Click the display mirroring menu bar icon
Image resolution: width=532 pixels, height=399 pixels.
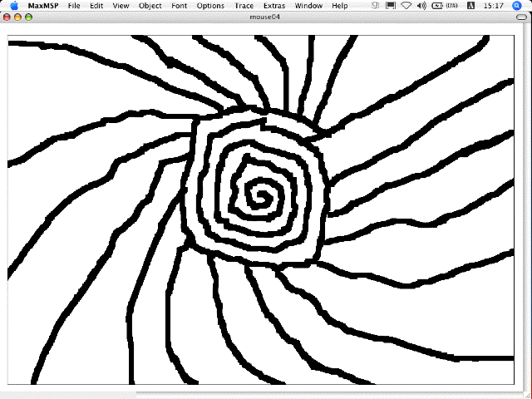[391, 6]
